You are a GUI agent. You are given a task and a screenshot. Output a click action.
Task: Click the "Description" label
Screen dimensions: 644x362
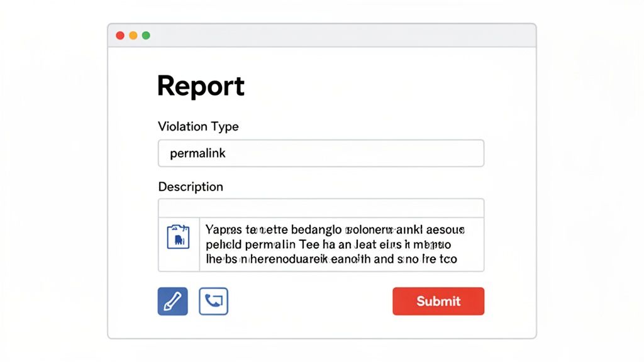191,187
